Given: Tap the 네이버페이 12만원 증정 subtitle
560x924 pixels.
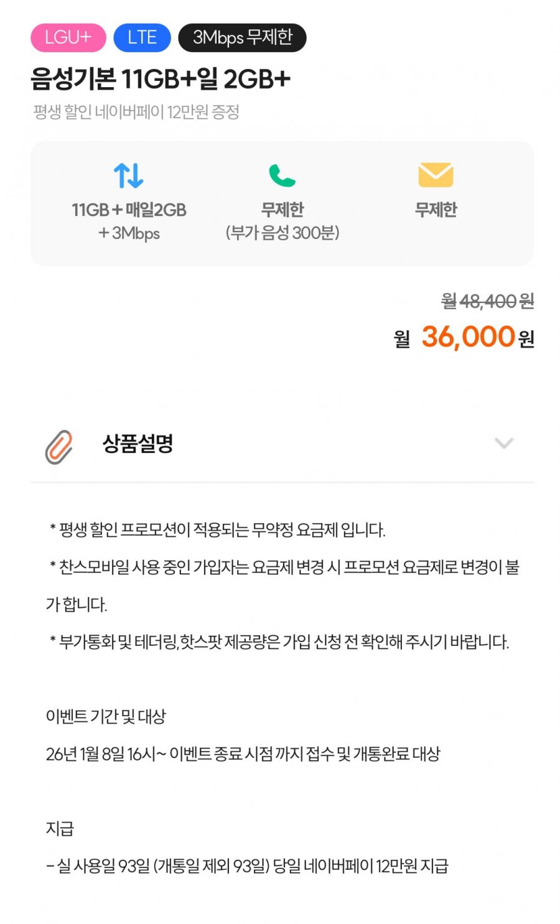Looking at the screenshot, I should pos(136,112).
